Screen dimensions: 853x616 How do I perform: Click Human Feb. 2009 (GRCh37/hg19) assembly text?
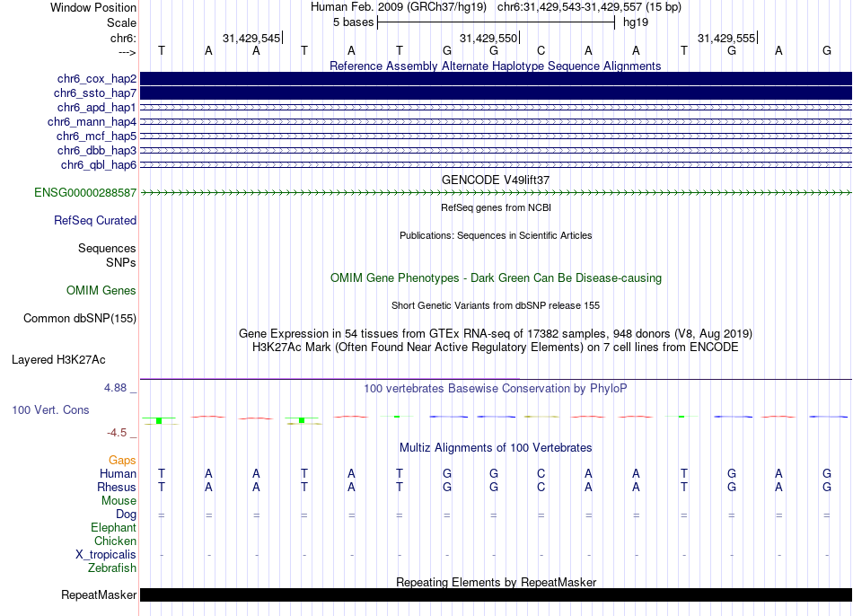(400, 7)
